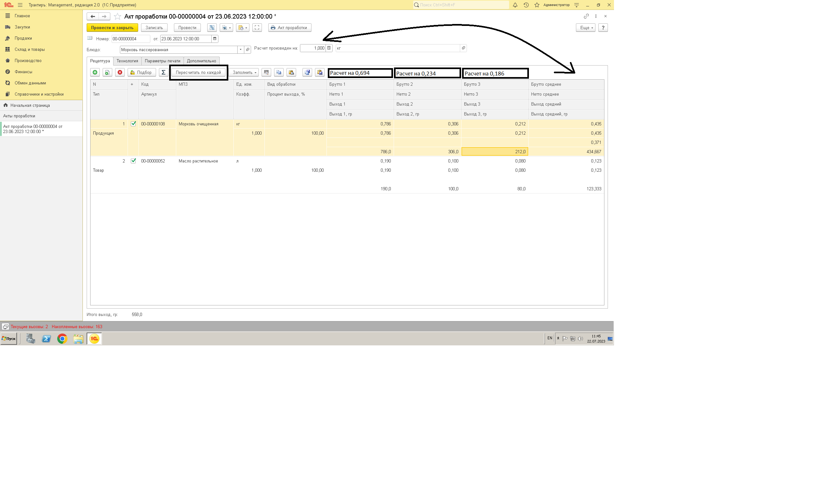The image size is (834, 504).
Task: Click the Провести и закрыть button
Action: 112,28
